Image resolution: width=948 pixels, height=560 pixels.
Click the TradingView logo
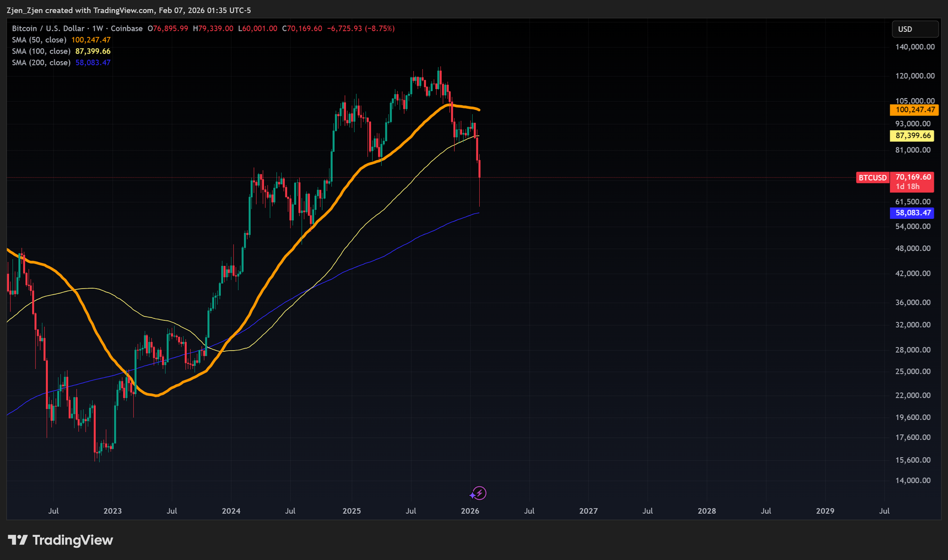click(x=61, y=540)
